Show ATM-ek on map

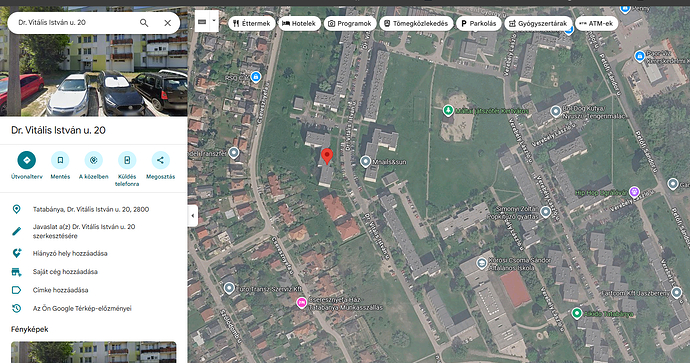click(x=597, y=23)
